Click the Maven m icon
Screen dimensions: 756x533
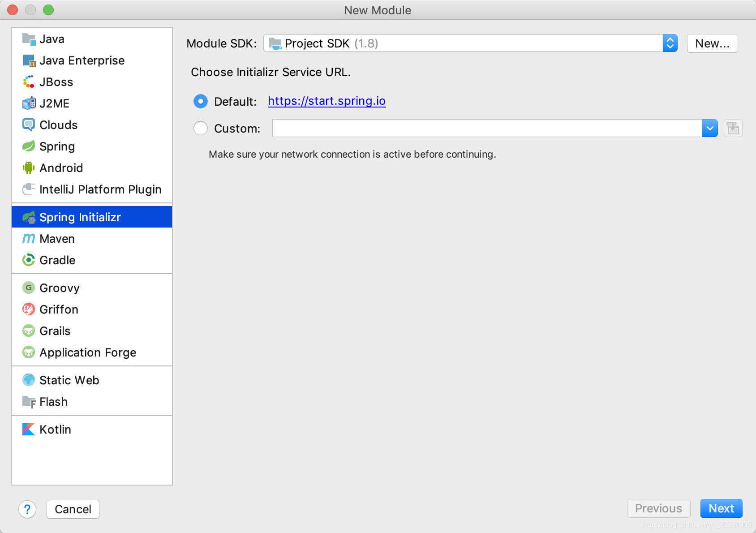point(29,239)
